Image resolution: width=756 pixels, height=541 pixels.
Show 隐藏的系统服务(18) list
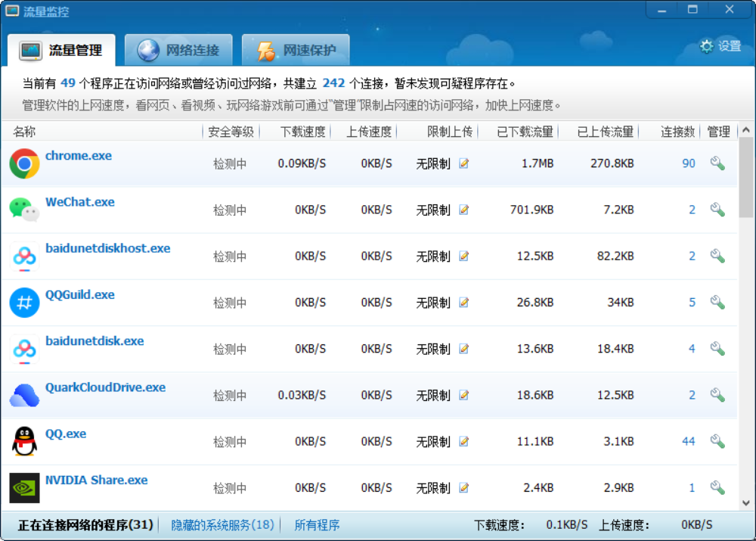pos(222,524)
